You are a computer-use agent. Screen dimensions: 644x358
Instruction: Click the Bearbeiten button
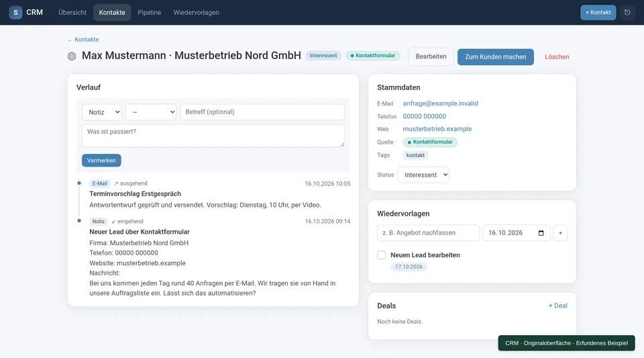click(431, 56)
